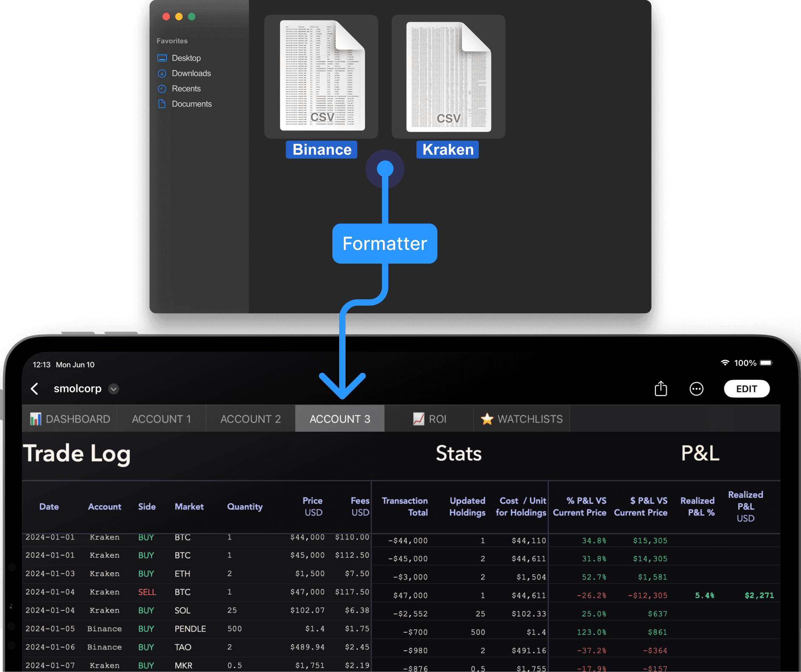The width and height of the screenshot is (801, 672).
Task: Select the Date column header
Action: tap(49, 506)
